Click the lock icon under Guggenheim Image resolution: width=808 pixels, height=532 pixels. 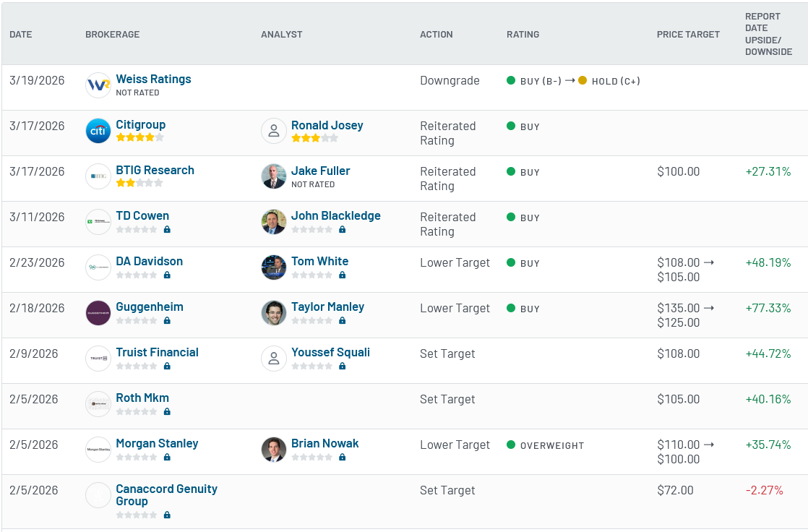tap(167, 320)
